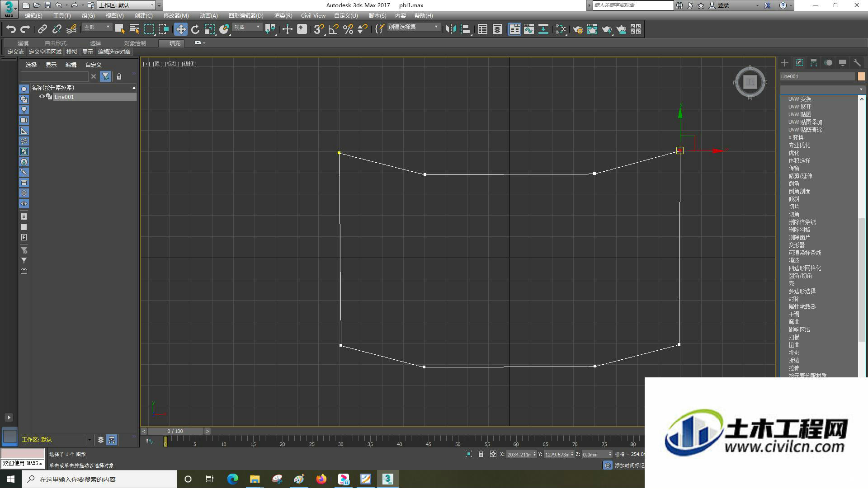Toggle the 3D Snaps button
Viewport: 868px width, 489px height.
pyautogui.click(x=319, y=29)
